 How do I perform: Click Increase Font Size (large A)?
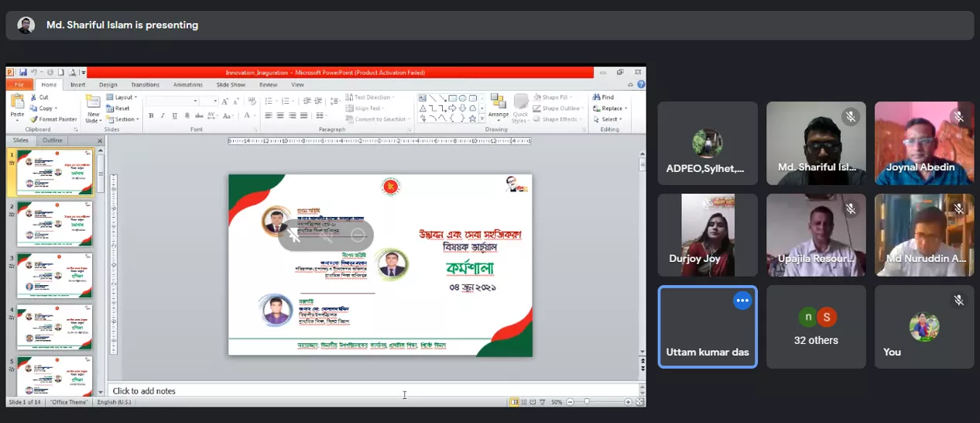tap(225, 101)
